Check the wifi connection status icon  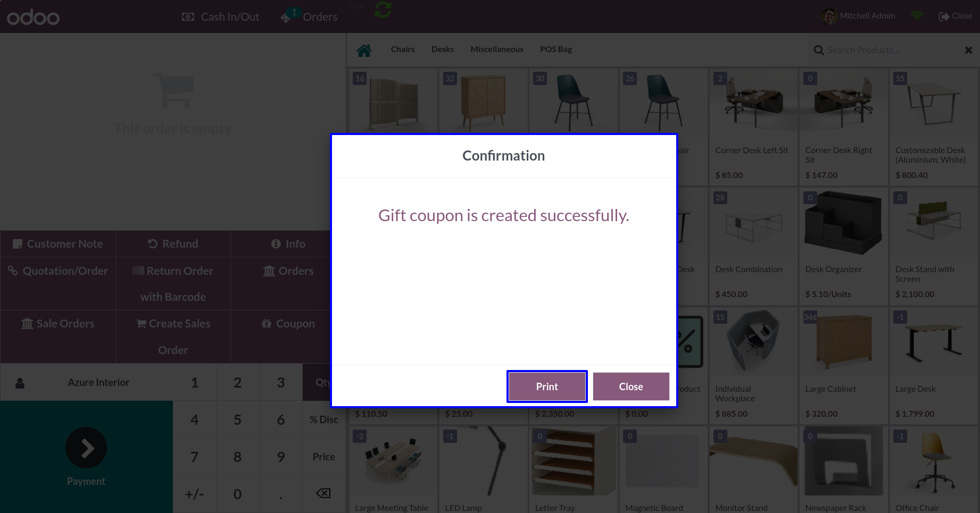point(917,16)
